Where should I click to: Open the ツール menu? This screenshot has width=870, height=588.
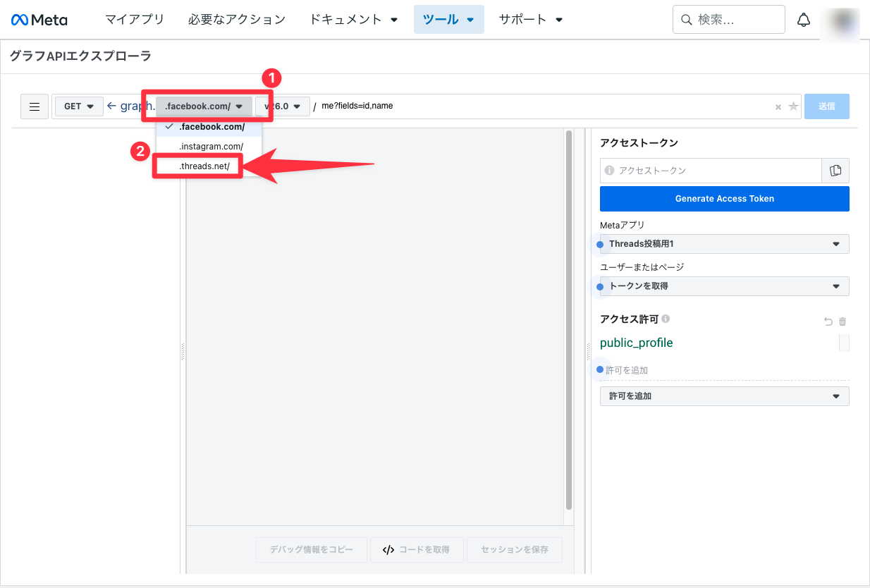click(448, 20)
